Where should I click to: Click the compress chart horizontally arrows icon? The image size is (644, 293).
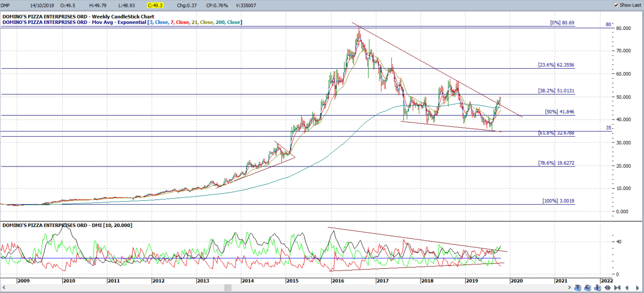click(x=617, y=288)
